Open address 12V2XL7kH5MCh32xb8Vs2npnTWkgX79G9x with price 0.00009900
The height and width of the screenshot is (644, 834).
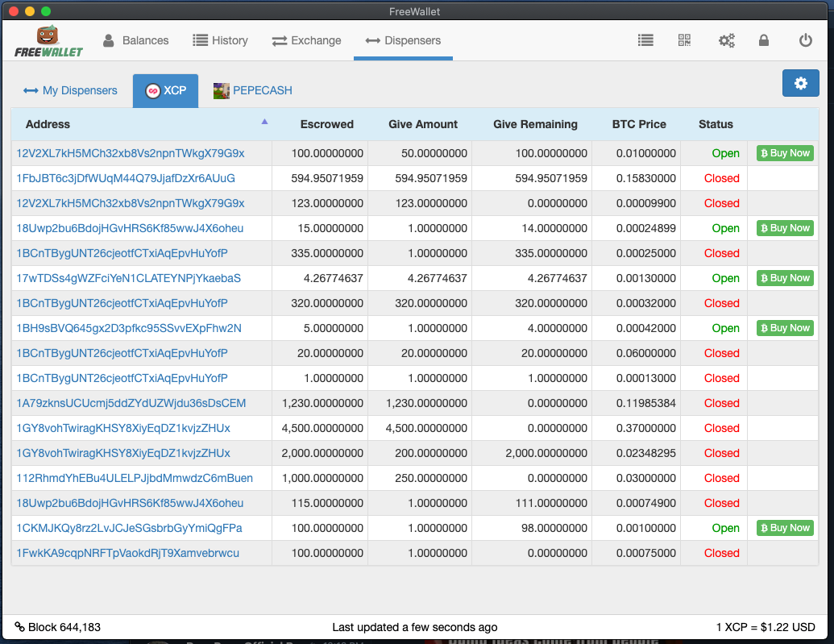[x=131, y=203]
